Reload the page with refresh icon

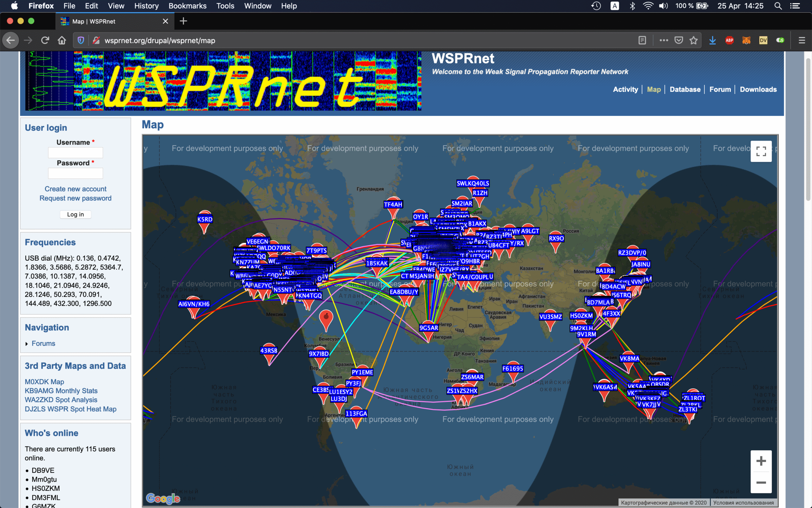[x=45, y=40]
